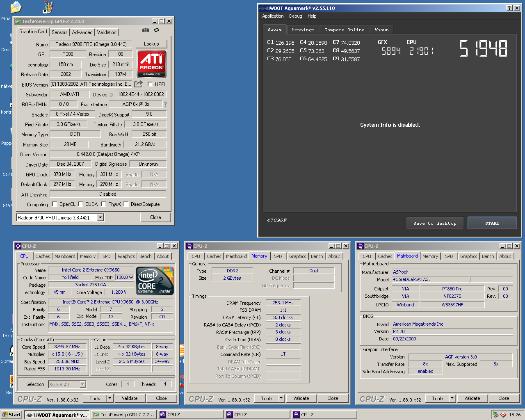Image resolution: width=525 pixels, height=420 pixels.
Task: Toggle the PhysX checkbox
Action: click(103, 204)
